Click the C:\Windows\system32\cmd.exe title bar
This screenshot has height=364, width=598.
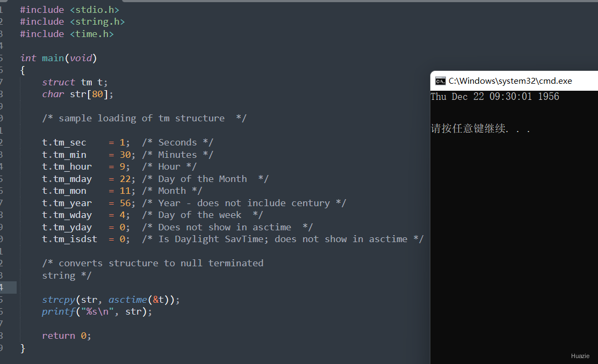tap(510, 81)
